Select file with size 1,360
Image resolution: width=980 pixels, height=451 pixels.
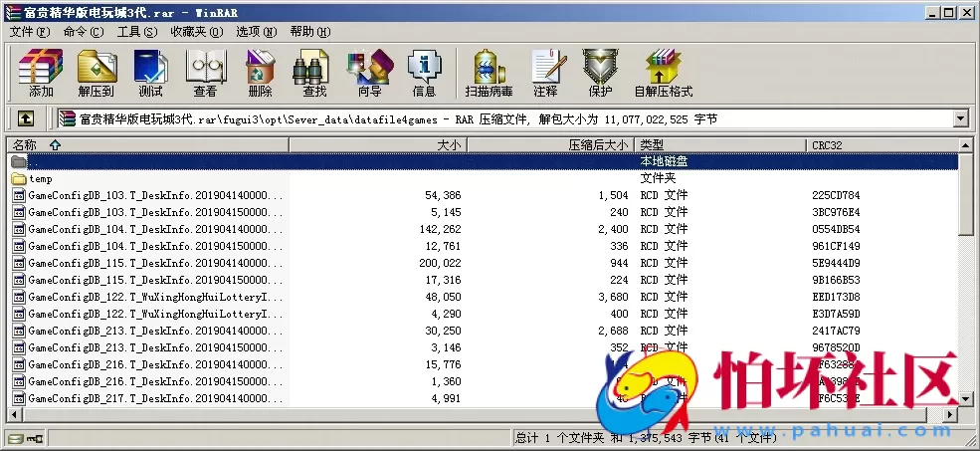(x=482, y=381)
